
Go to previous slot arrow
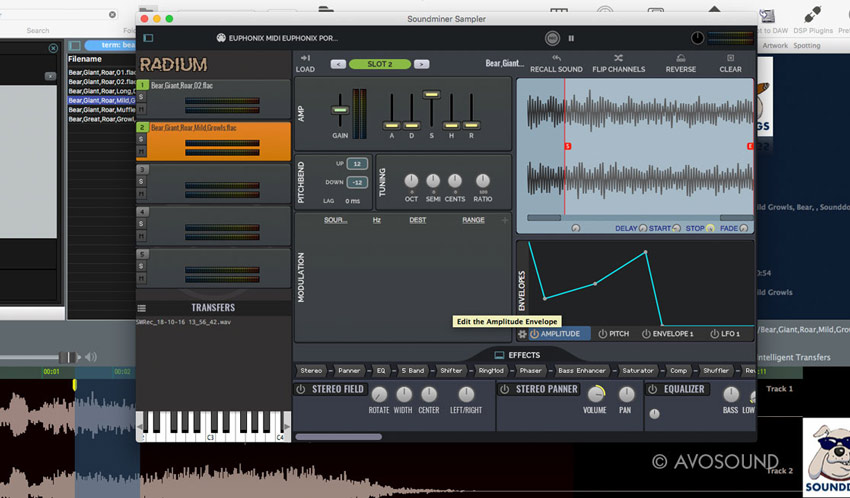338,64
